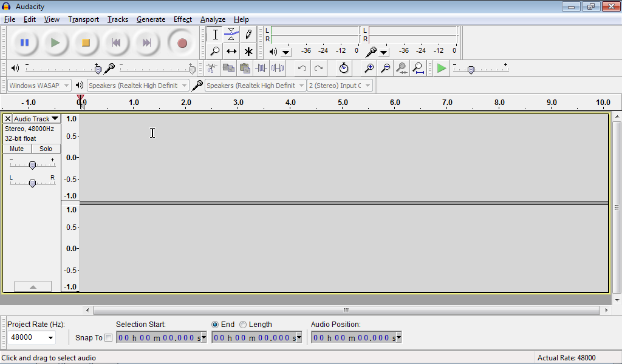Screen dimensions: 622x364
Task: Start recording with the Record button
Action: pyautogui.click(x=182, y=43)
